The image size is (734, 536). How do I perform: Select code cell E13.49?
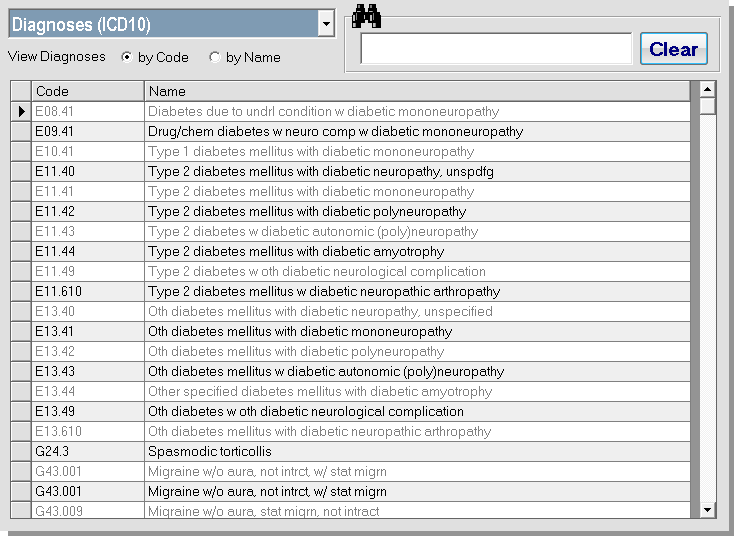tap(88, 411)
